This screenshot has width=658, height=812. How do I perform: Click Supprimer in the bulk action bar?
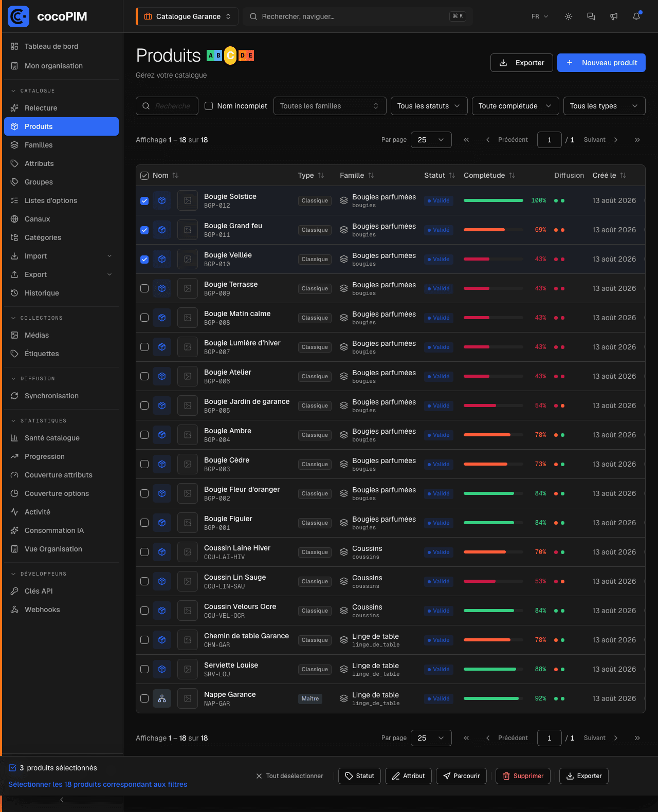click(523, 776)
